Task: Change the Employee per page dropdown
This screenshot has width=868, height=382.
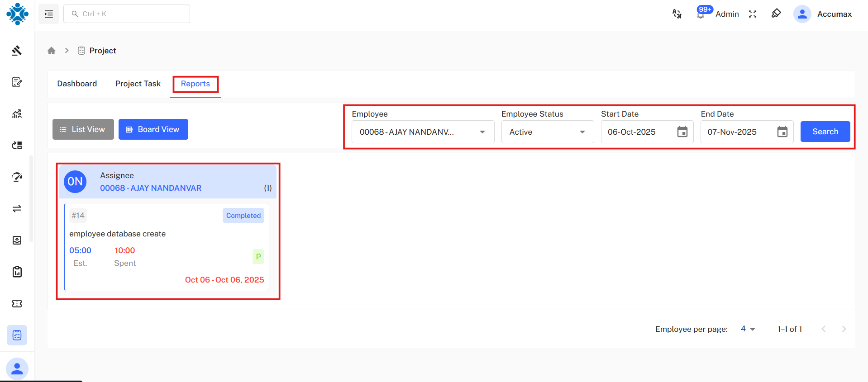Action: click(748, 329)
